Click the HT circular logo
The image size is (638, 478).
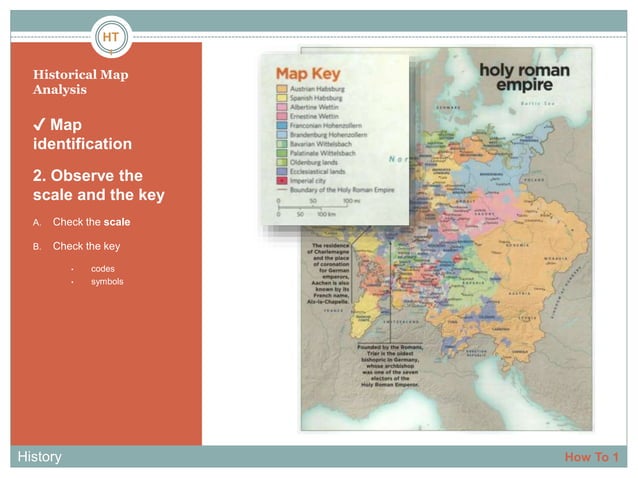pyautogui.click(x=111, y=37)
